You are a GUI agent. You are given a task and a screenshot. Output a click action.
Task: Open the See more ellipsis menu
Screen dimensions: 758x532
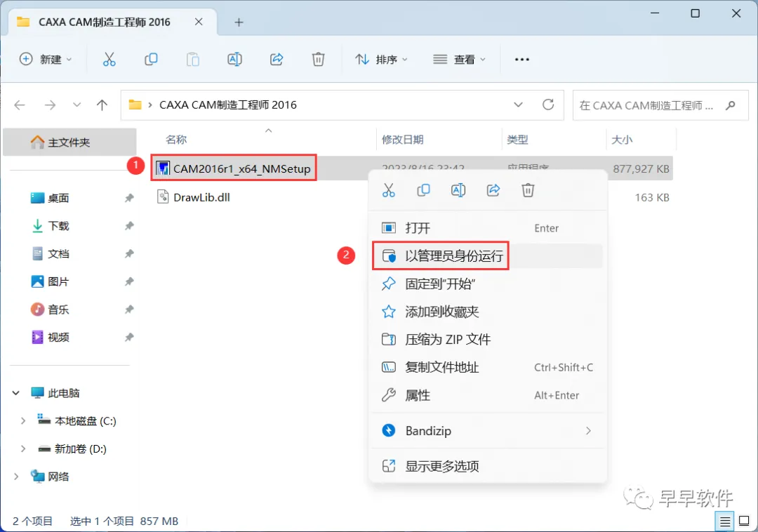click(x=522, y=60)
